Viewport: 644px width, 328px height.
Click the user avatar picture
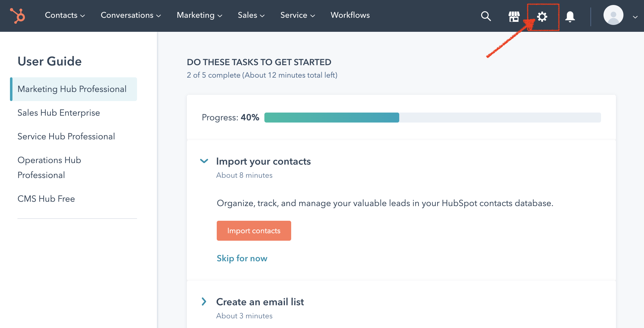click(x=613, y=15)
